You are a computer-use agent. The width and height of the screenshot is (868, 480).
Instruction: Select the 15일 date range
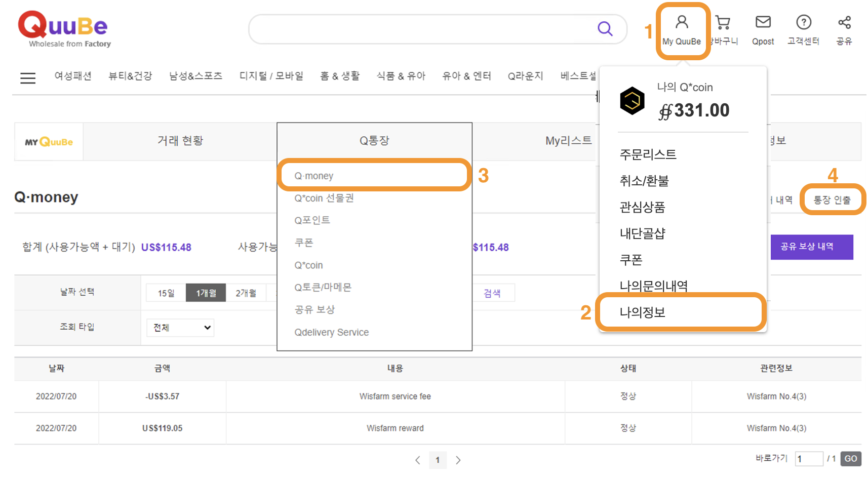pos(166,293)
